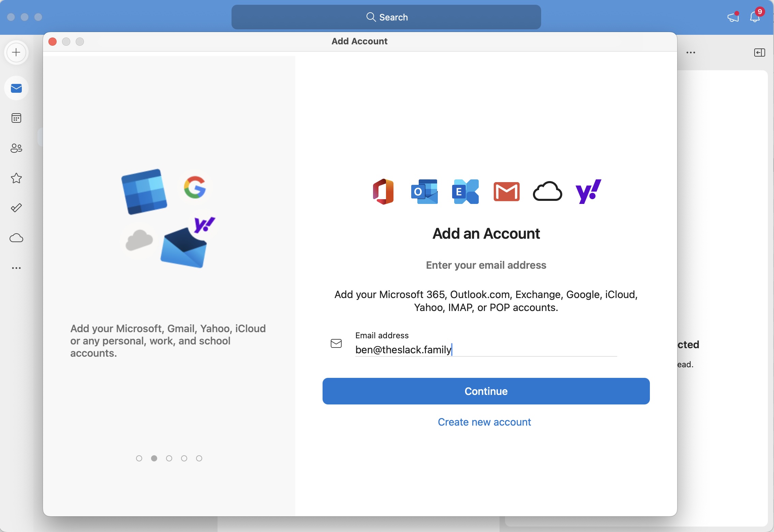Open the OneDrive cloud icon in sidebar
This screenshot has height=532, width=774.
pos(16,238)
